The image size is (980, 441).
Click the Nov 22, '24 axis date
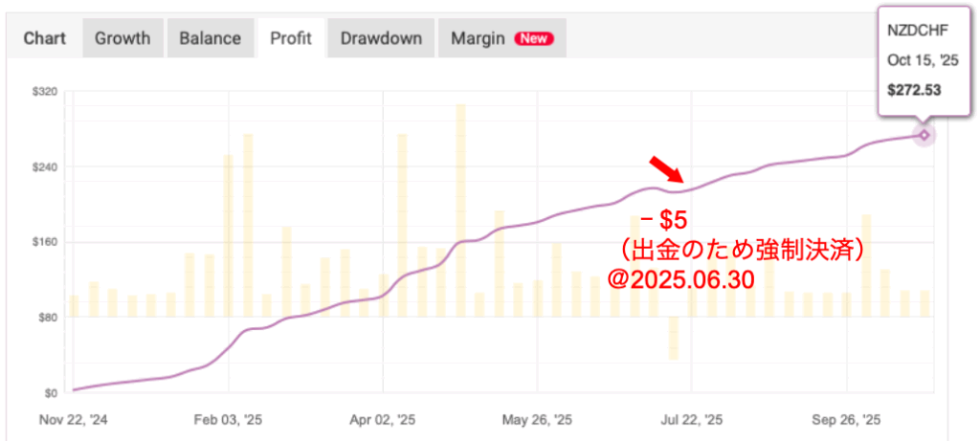pos(75,420)
